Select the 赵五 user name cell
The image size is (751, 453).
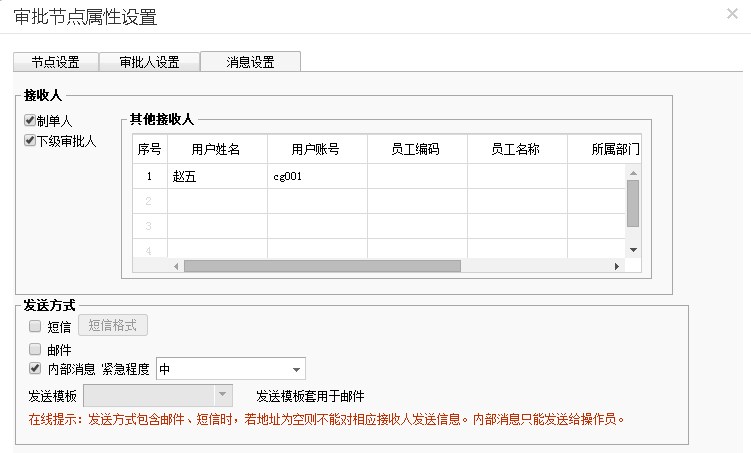click(x=216, y=176)
